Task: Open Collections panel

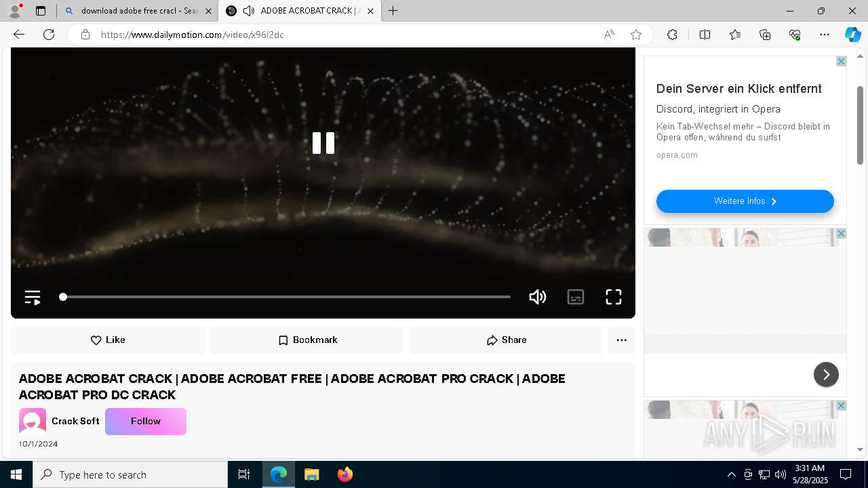Action: [x=765, y=35]
